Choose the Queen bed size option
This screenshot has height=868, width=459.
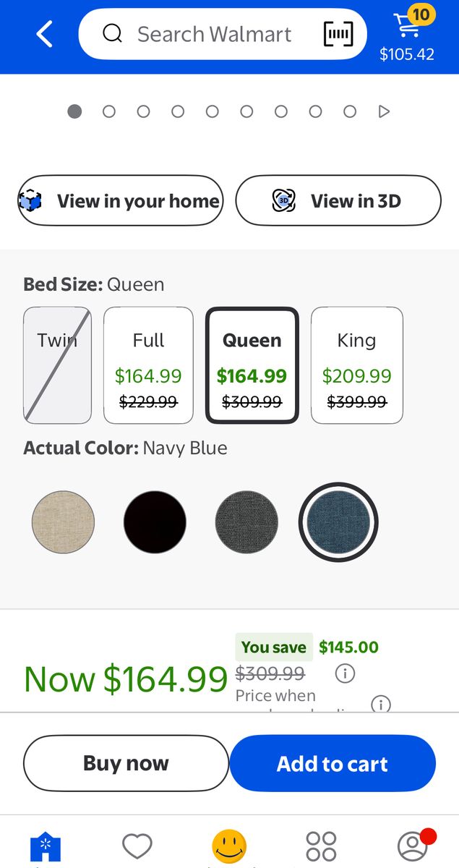coord(252,365)
